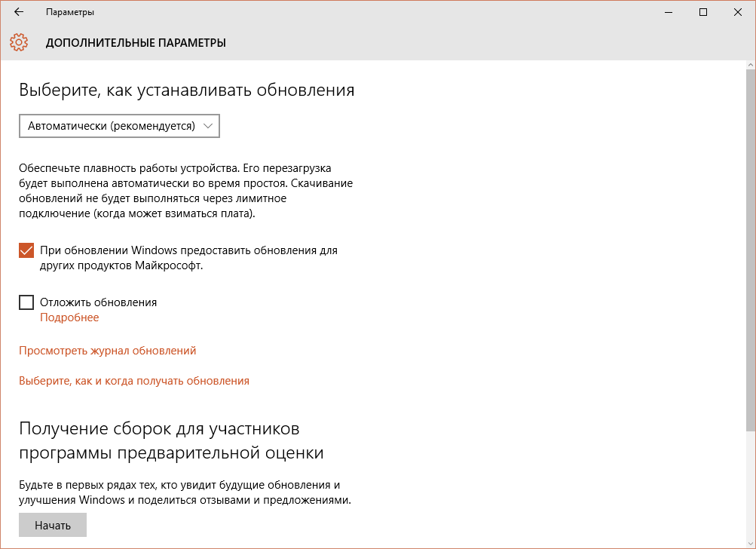Open Выберите, как и когда получать обновления
The width and height of the screenshot is (756, 549).
134,381
